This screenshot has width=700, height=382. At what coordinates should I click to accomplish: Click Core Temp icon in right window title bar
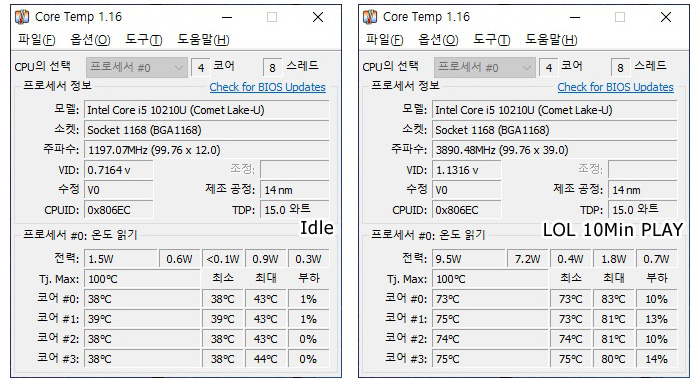370,17
